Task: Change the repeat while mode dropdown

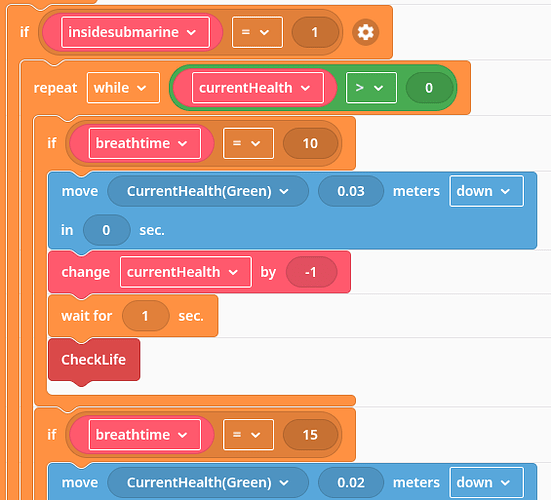Action: (123, 88)
